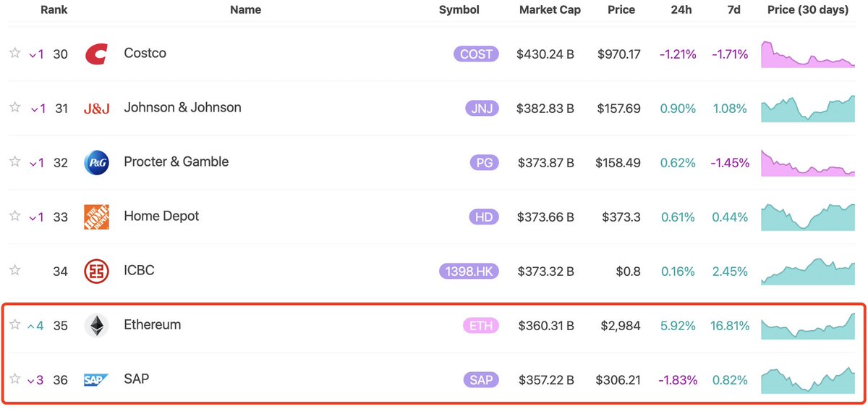Click the SAP logo icon
Screen dimensions: 868x412
[96, 379]
